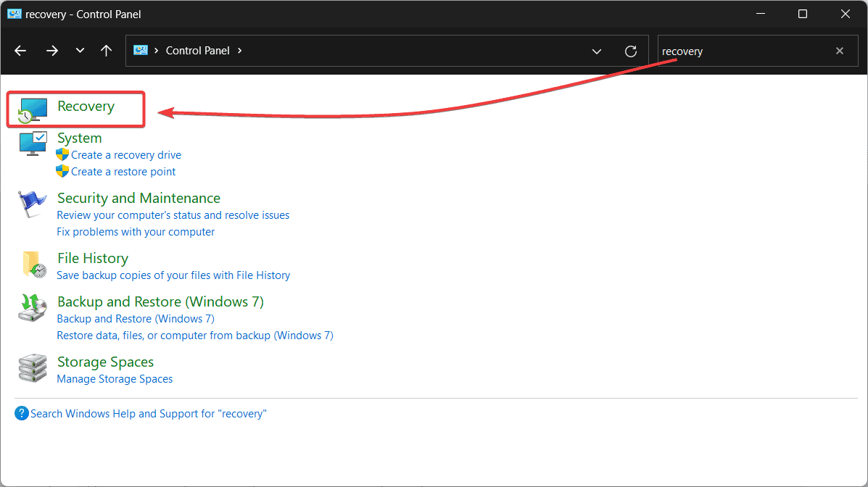Open the Backup and Restore drive icon

point(32,308)
